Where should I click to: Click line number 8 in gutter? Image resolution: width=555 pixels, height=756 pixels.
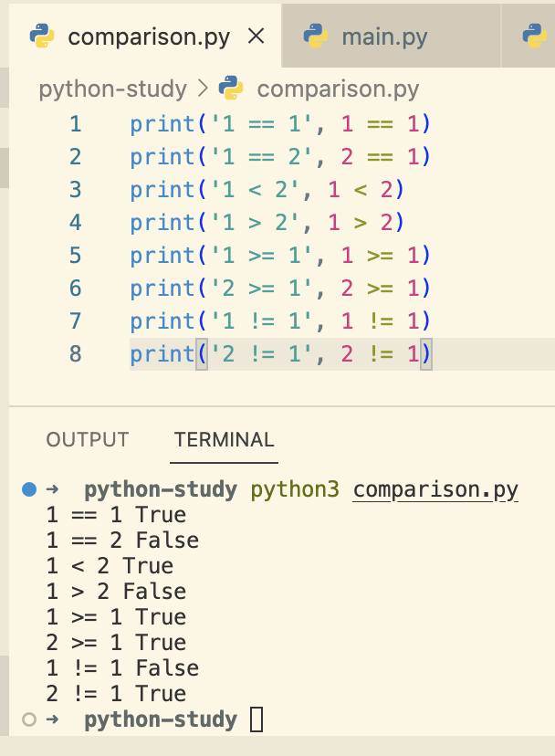coord(75,353)
